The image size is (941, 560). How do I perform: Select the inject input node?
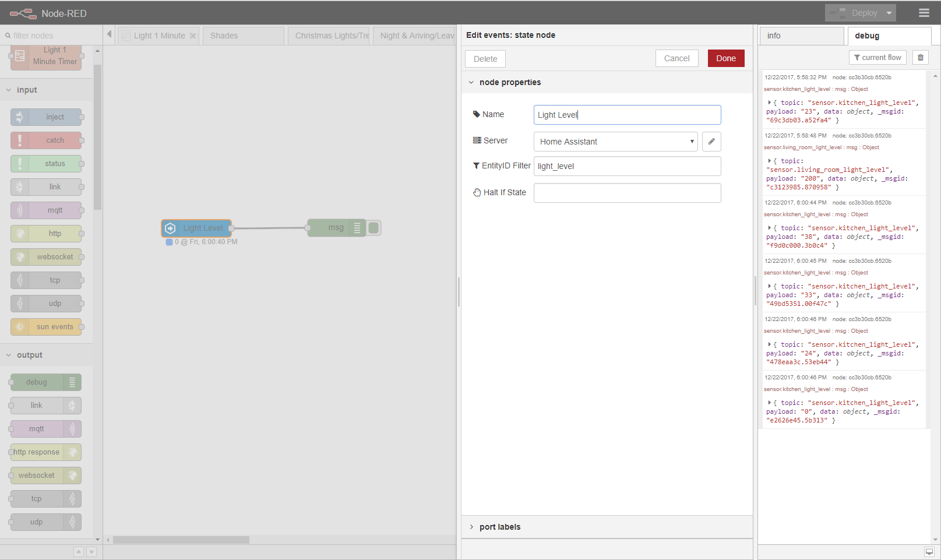[47, 117]
